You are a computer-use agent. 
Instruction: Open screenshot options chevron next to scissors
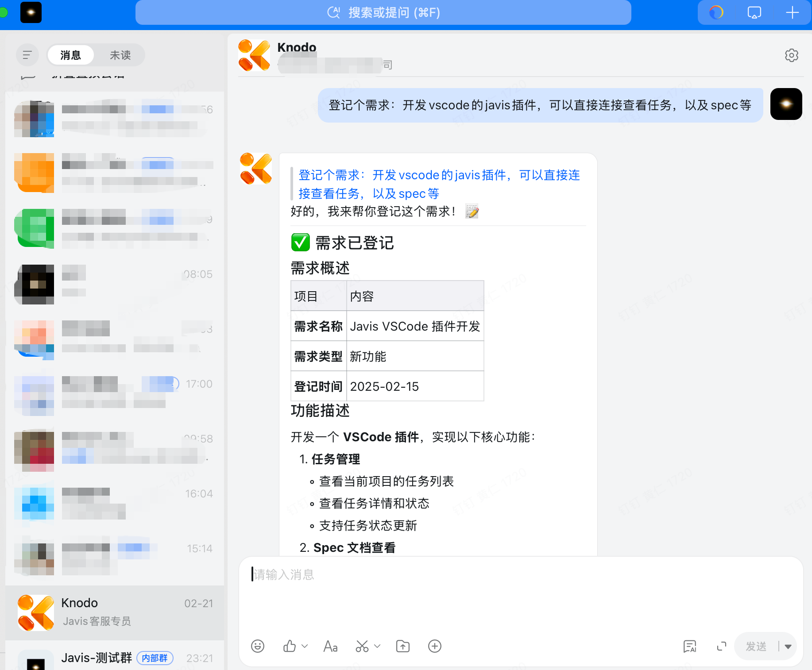[x=377, y=647]
